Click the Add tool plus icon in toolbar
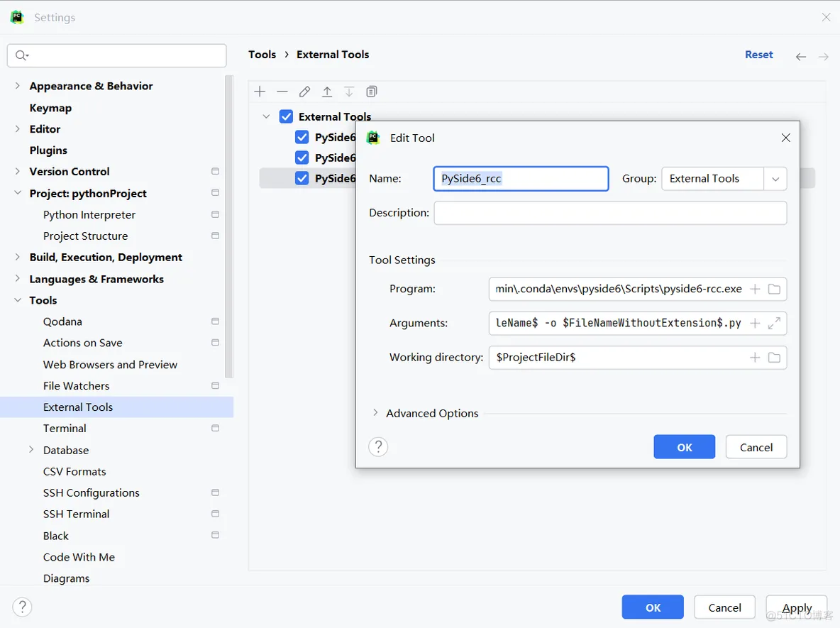 pos(260,92)
